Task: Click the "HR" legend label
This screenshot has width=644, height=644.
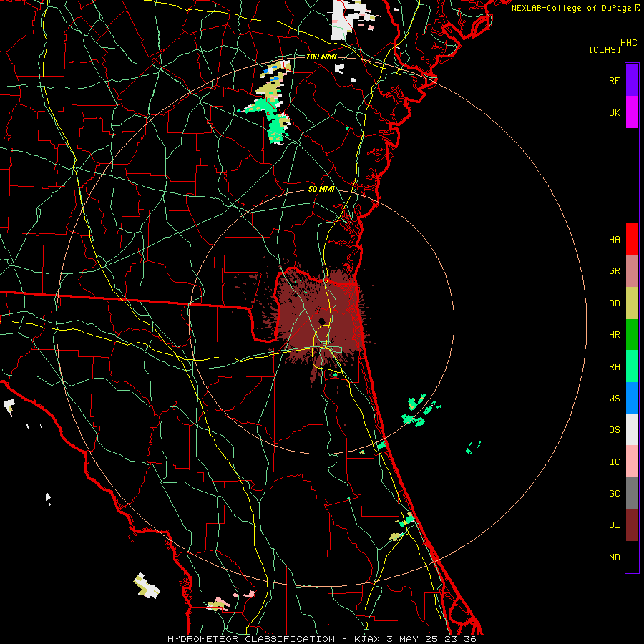Action: 614,335
